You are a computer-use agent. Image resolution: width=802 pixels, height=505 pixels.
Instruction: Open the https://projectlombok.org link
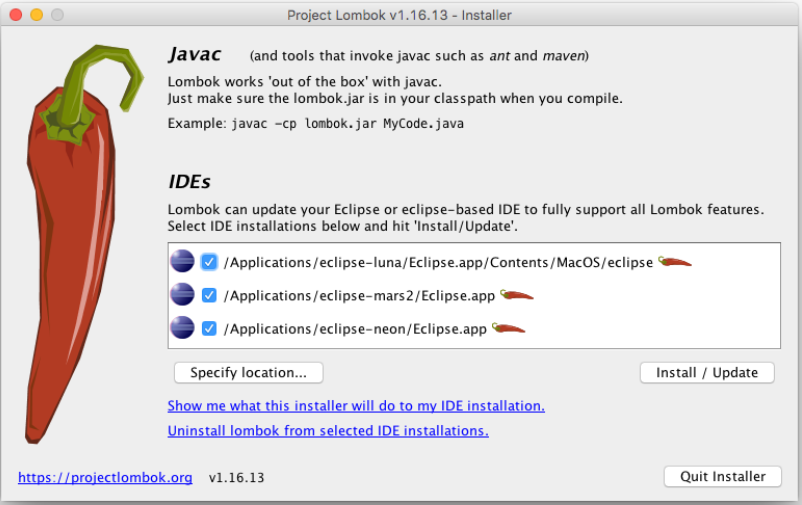(105, 477)
